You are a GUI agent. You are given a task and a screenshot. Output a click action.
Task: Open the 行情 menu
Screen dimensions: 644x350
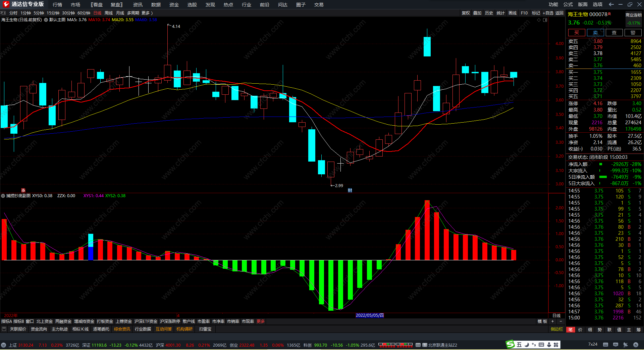pyautogui.click(x=57, y=5)
